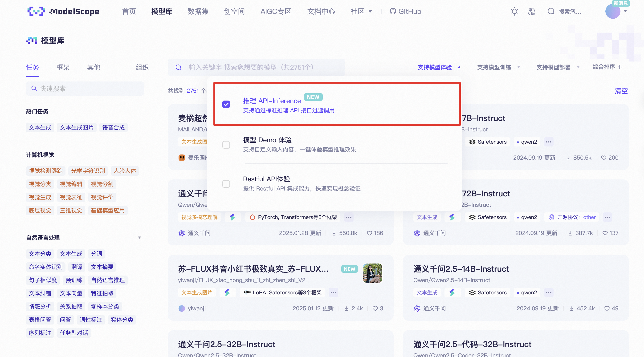Filter by 命名实体识别 task
This screenshot has width=644, height=357.
[x=45, y=267]
